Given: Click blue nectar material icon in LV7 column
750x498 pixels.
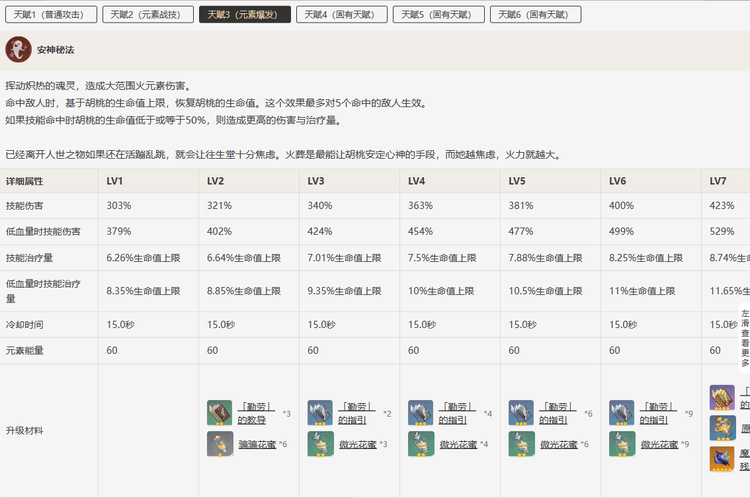Looking at the screenshot, I should click(722, 428).
